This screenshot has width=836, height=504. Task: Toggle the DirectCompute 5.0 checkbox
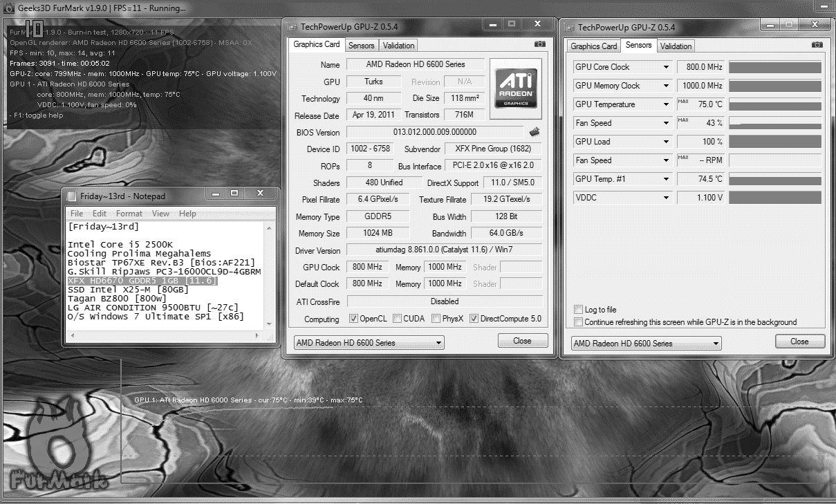[x=474, y=319]
